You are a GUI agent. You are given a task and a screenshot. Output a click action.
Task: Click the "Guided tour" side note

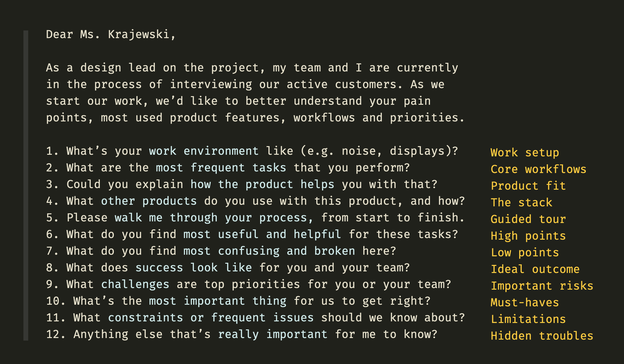(528, 219)
